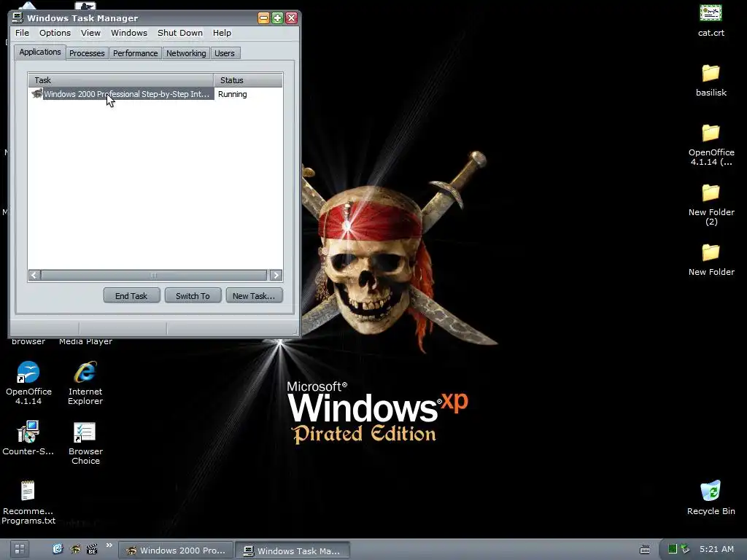
Task: Click the Safely Remove Hardware tray icon
Action: pos(685,549)
